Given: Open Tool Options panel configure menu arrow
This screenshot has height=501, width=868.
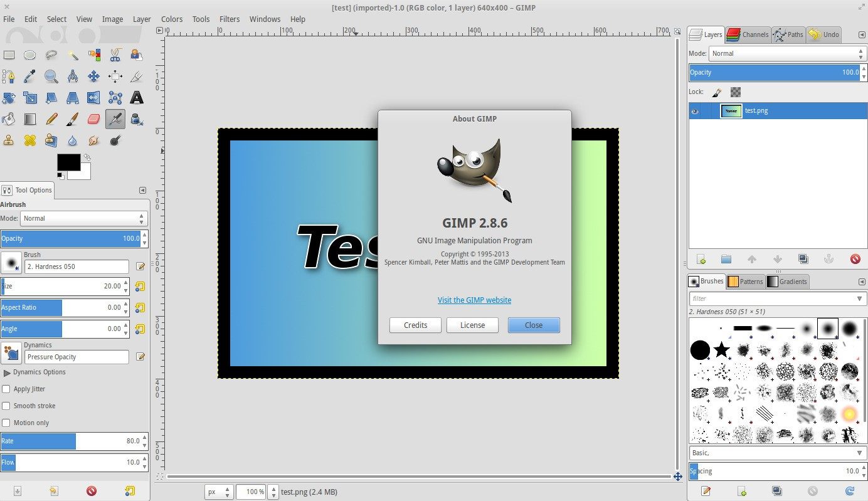Looking at the screenshot, I should pos(142,190).
